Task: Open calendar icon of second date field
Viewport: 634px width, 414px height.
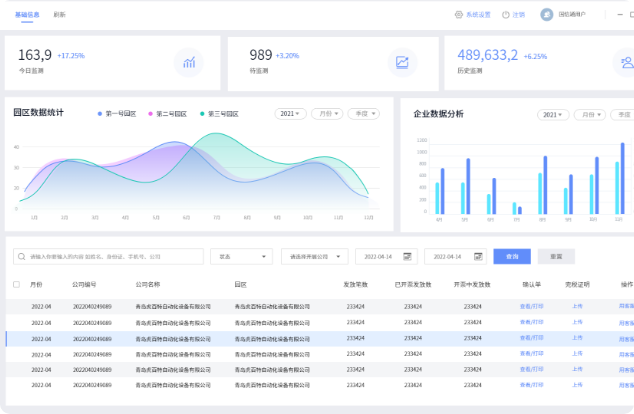Action: [x=478, y=257]
